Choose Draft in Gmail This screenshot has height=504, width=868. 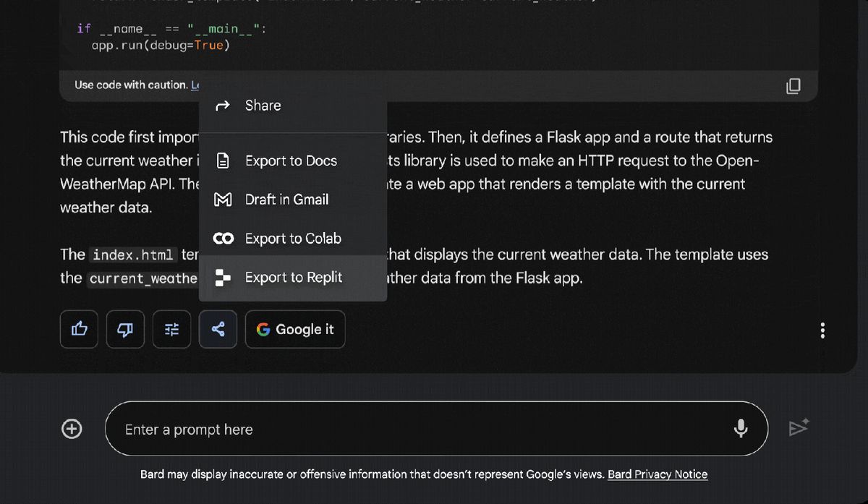pos(293,200)
